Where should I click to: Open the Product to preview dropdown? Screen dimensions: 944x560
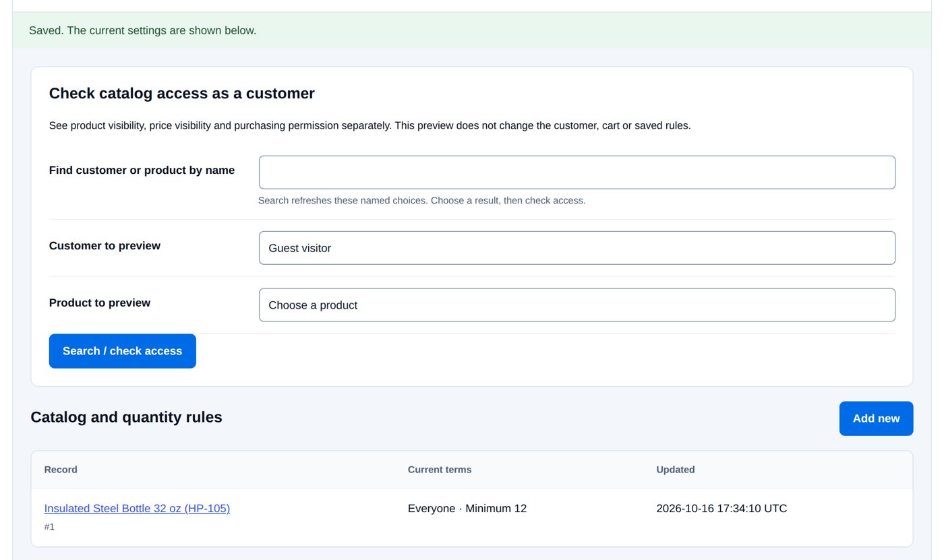577,305
